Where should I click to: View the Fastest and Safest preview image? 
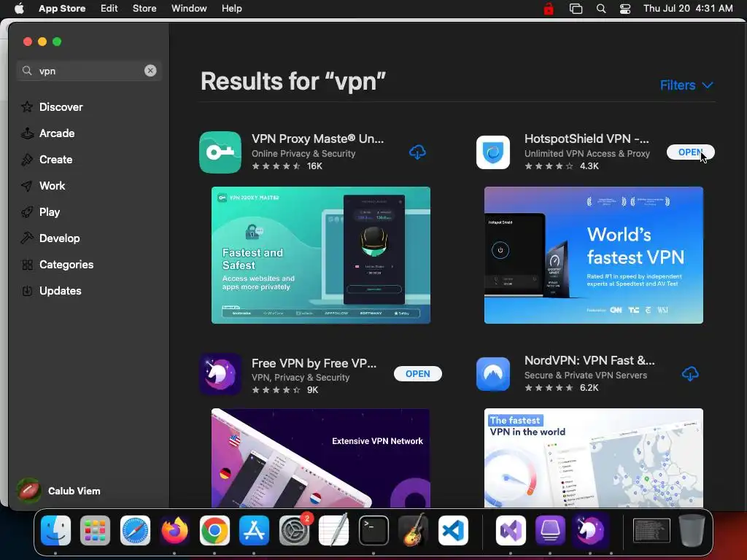[x=321, y=255]
